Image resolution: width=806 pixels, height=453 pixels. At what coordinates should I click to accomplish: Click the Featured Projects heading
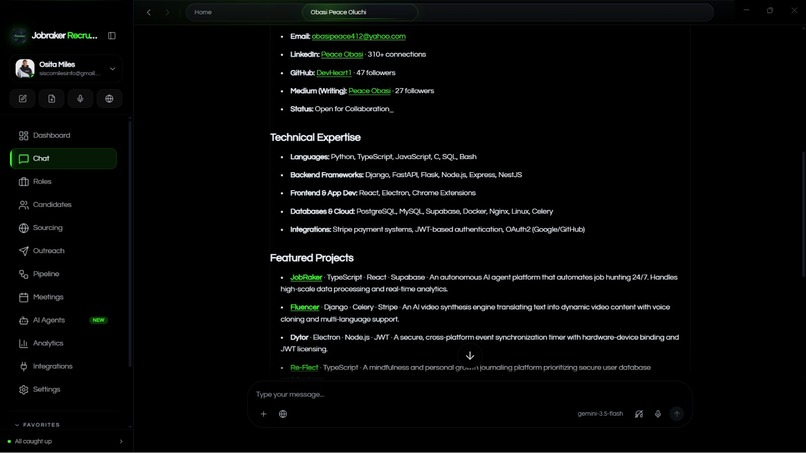coord(312,258)
